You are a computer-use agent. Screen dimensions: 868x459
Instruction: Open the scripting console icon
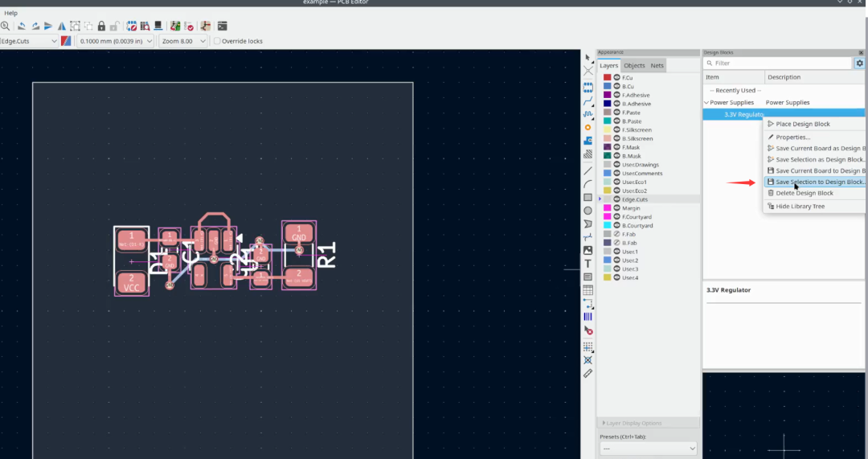pos(222,26)
